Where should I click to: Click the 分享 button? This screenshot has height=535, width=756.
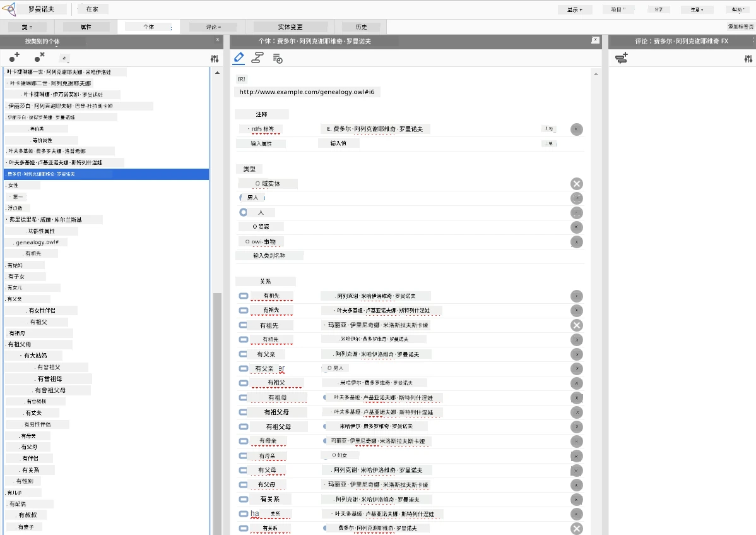[659, 9]
